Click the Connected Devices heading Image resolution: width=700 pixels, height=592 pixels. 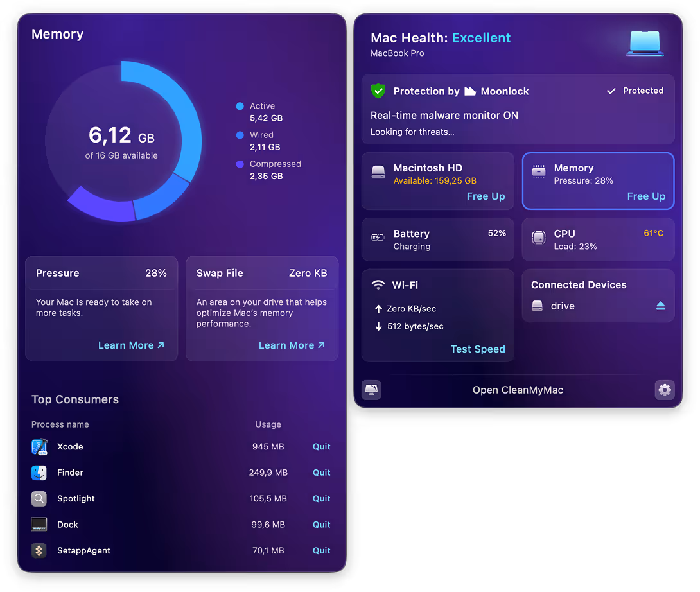pyautogui.click(x=579, y=285)
